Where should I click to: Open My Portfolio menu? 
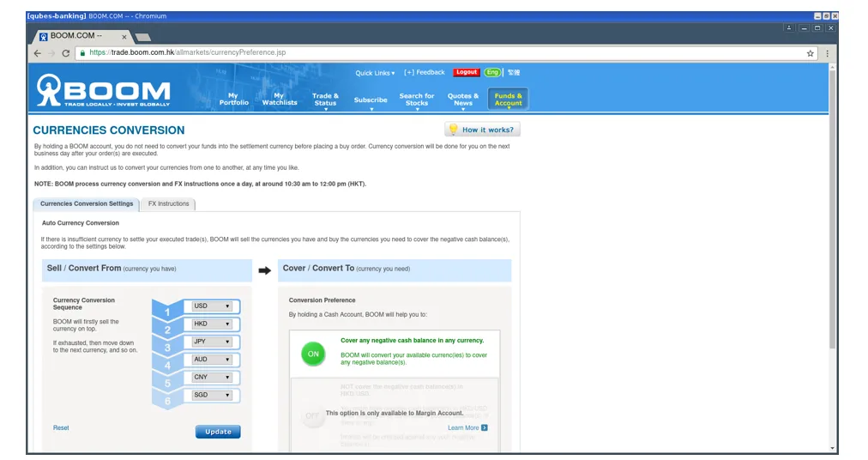pyautogui.click(x=233, y=100)
